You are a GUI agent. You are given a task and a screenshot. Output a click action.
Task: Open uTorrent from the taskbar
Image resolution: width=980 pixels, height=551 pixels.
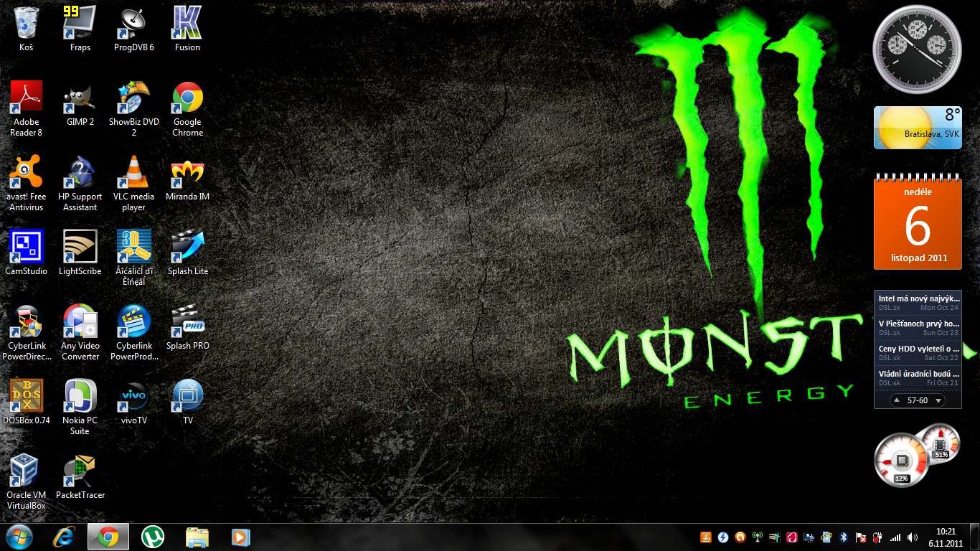(x=152, y=537)
